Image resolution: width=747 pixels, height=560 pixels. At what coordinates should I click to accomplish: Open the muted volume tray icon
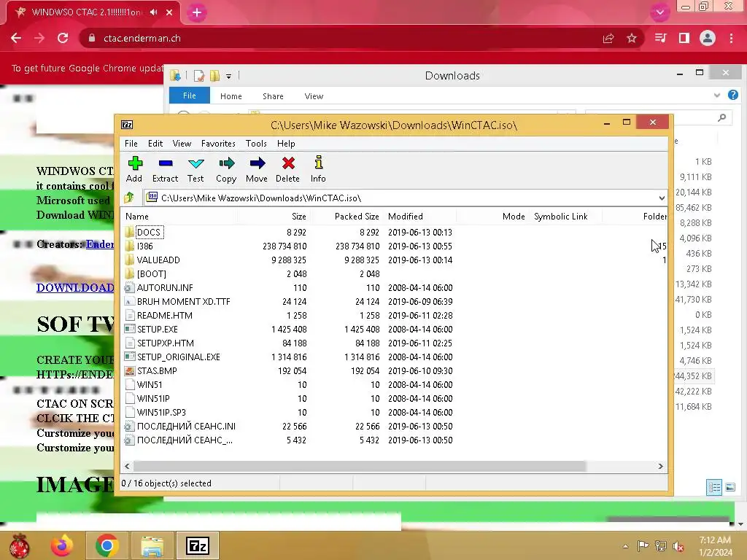click(678, 546)
